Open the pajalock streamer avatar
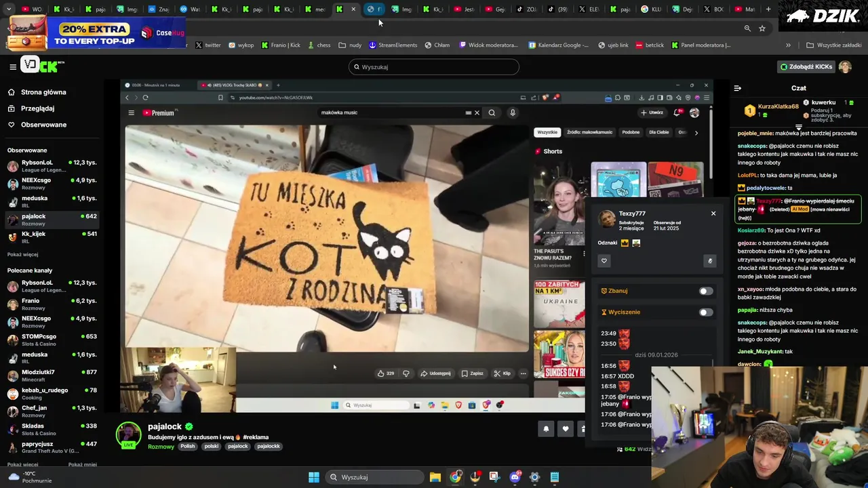 (x=128, y=434)
